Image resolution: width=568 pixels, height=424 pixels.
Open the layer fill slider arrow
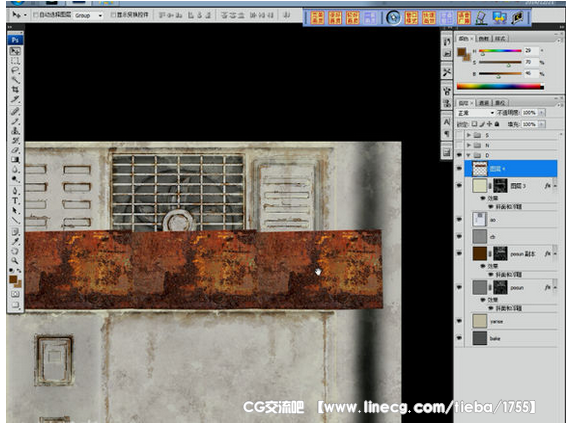point(542,124)
